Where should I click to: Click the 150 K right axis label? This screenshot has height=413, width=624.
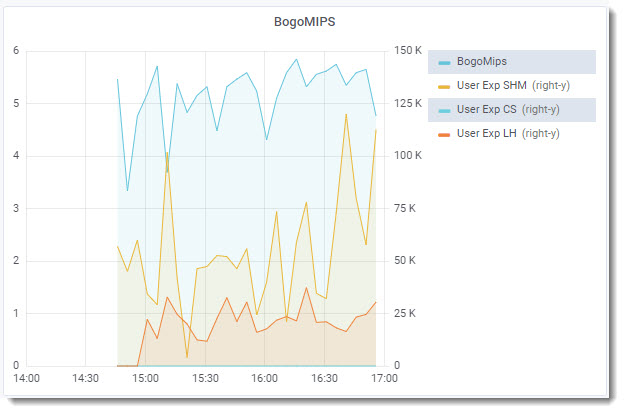click(408, 51)
